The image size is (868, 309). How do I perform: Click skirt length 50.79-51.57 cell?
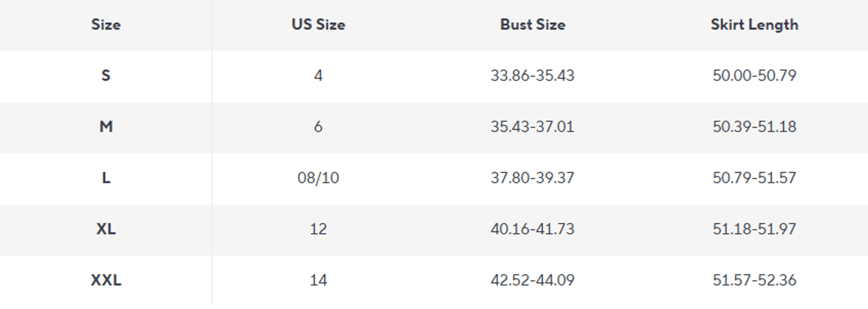[755, 178]
